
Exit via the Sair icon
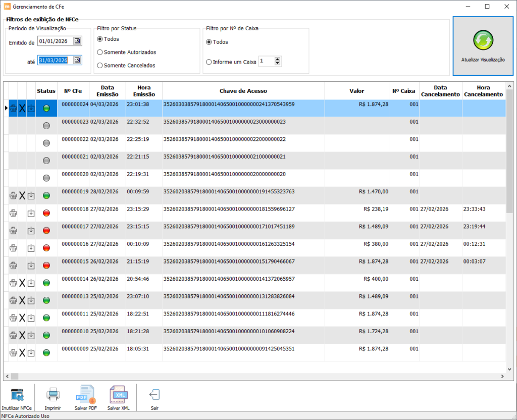[154, 395]
